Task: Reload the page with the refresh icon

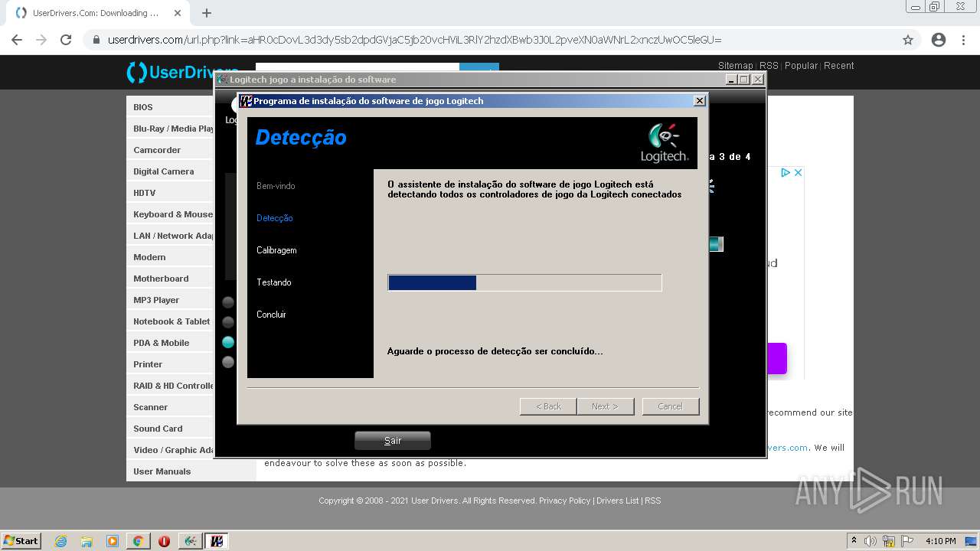Action: 66,40
